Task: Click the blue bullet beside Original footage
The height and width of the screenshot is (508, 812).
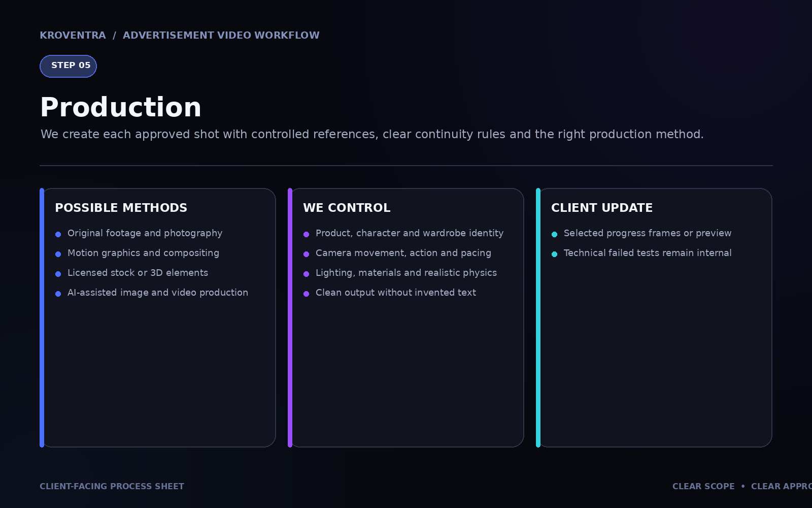Action: click(x=58, y=234)
